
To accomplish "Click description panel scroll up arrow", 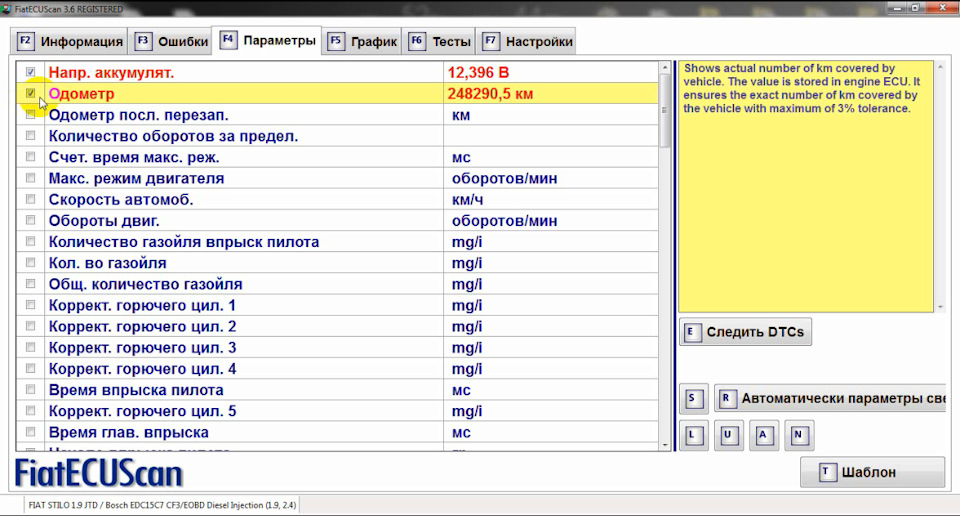I will coord(940,66).
